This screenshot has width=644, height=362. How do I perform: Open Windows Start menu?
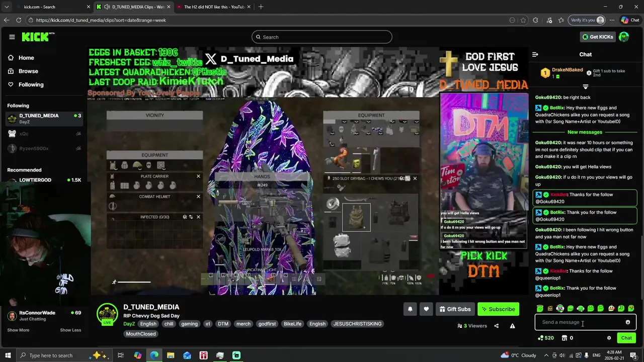8,355
